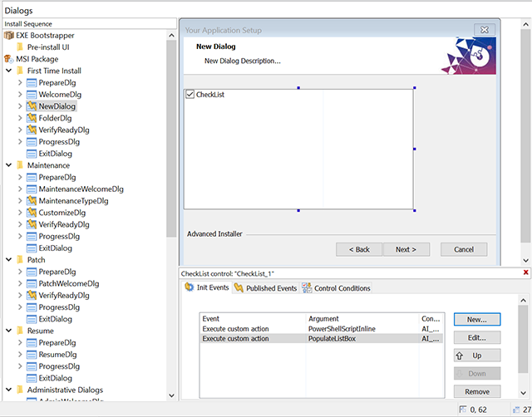The height and width of the screenshot is (417, 532).
Task: Close the CheckList control properties panel
Action: [x=525, y=272]
